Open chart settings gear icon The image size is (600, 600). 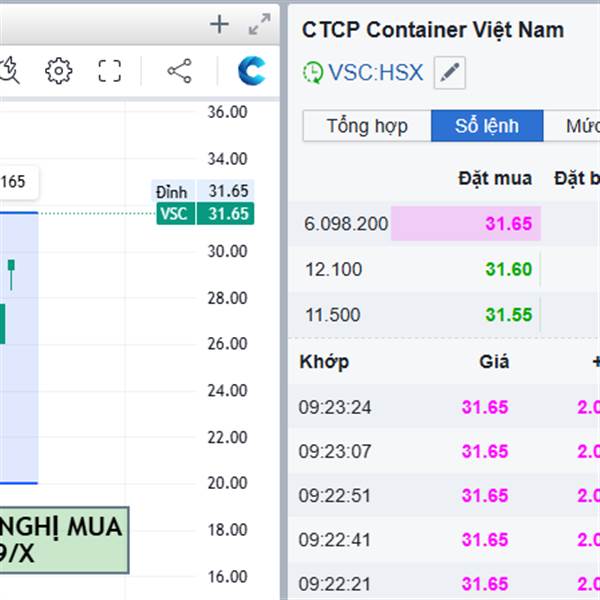pyautogui.click(x=59, y=71)
